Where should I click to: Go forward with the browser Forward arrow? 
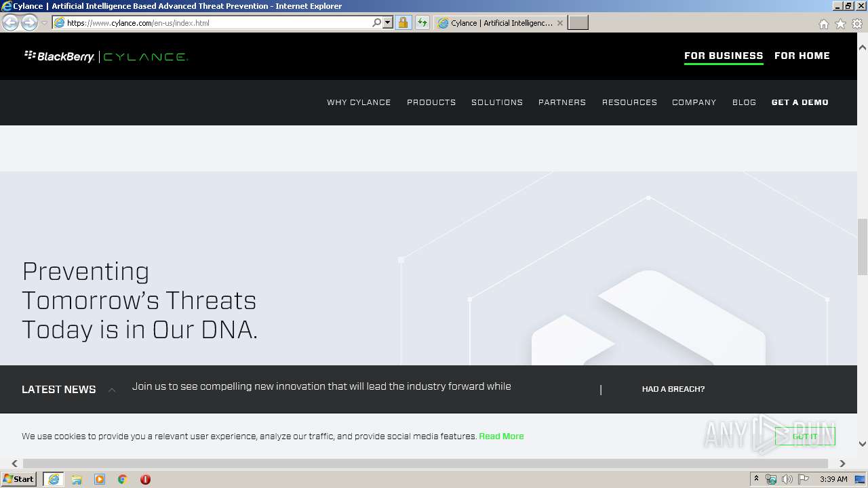29,22
